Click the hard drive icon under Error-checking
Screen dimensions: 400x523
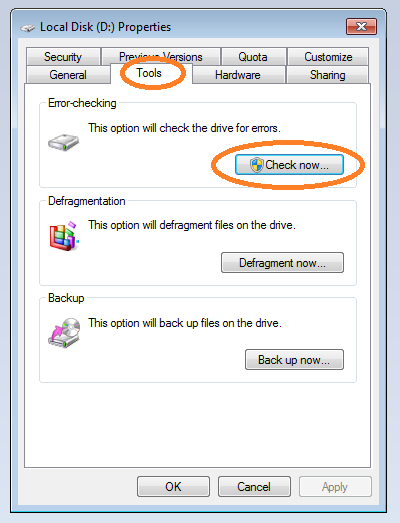pyautogui.click(x=63, y=142)
